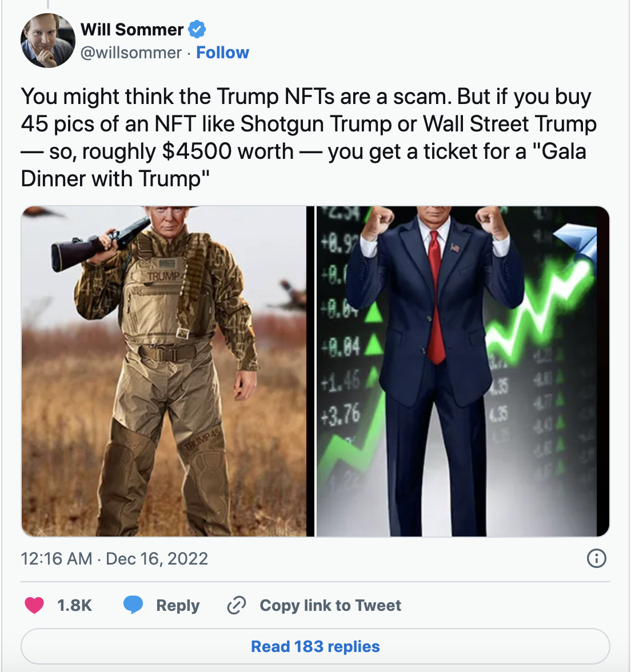
Task: Click the red tie in the stock chart image
Action: coord(436,297)
